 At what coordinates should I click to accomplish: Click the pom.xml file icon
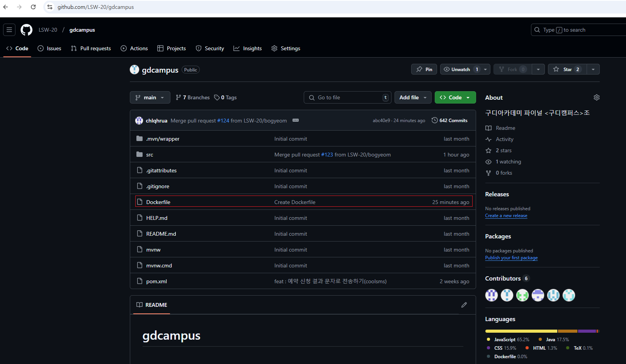pyautogui.click(x=140, y=281)
